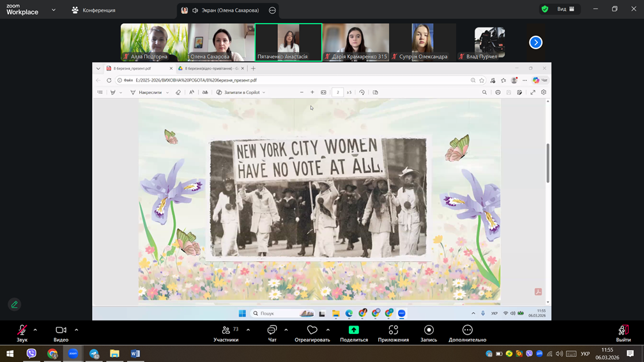Screen dimensions: 644x362
Task: Expand audio options arrow next to Звук
Action: 35,330
